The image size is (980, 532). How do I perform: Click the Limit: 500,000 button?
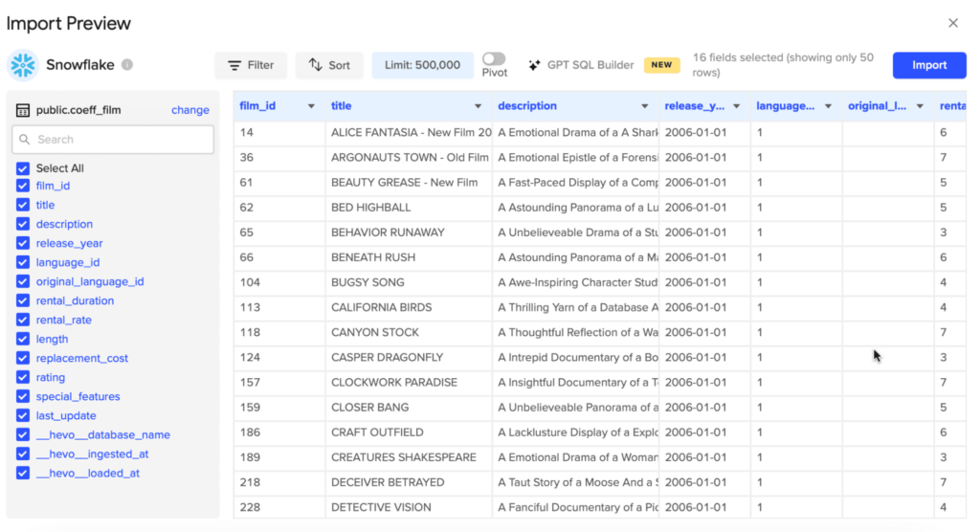422,65
